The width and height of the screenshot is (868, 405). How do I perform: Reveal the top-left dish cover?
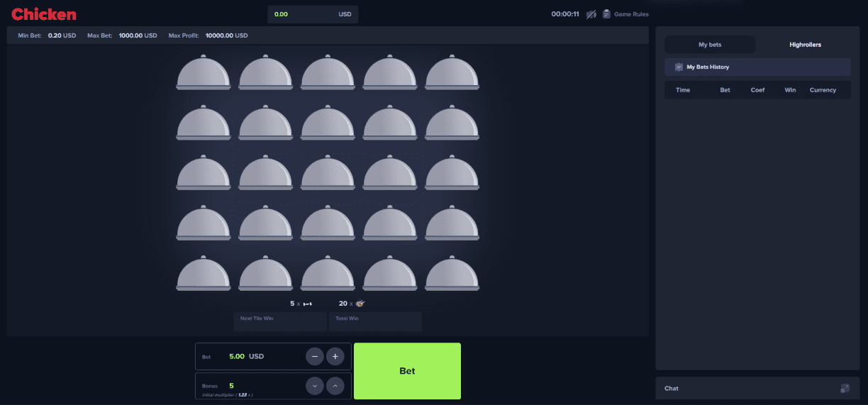coord(203,73)
